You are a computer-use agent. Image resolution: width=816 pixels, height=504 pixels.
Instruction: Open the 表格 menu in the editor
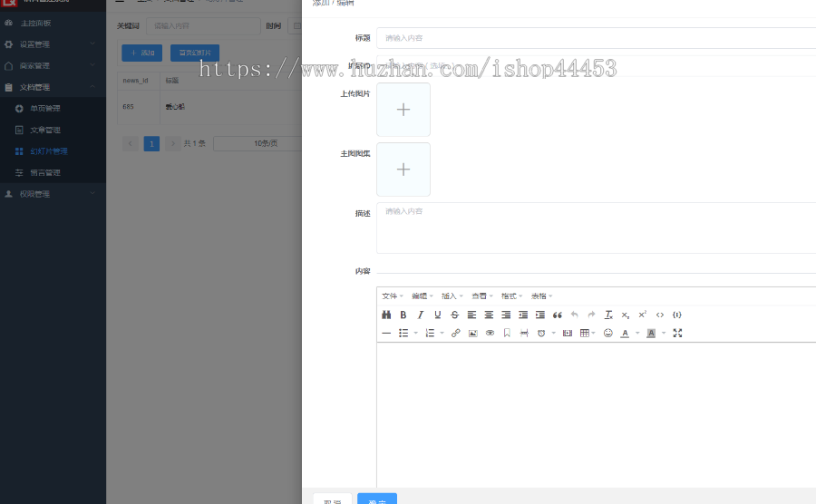coord(542,296)
